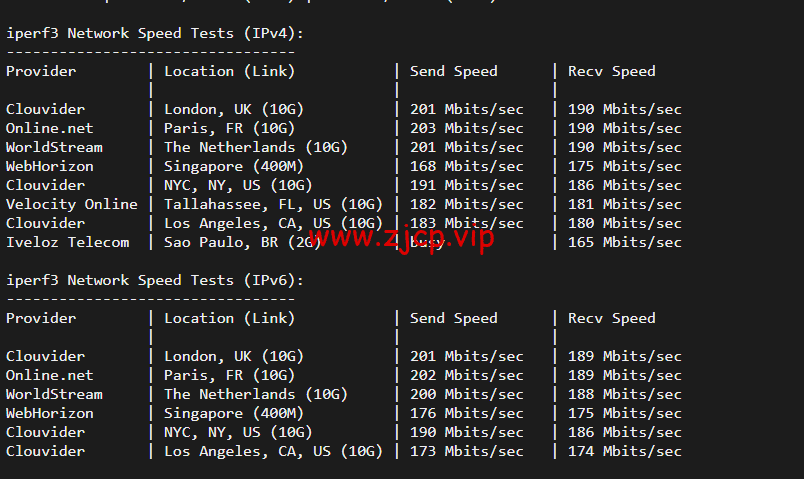Click 'Iveloz Telecom' provider name
Viewport: 804px width, 479px height.
[68, 242]
